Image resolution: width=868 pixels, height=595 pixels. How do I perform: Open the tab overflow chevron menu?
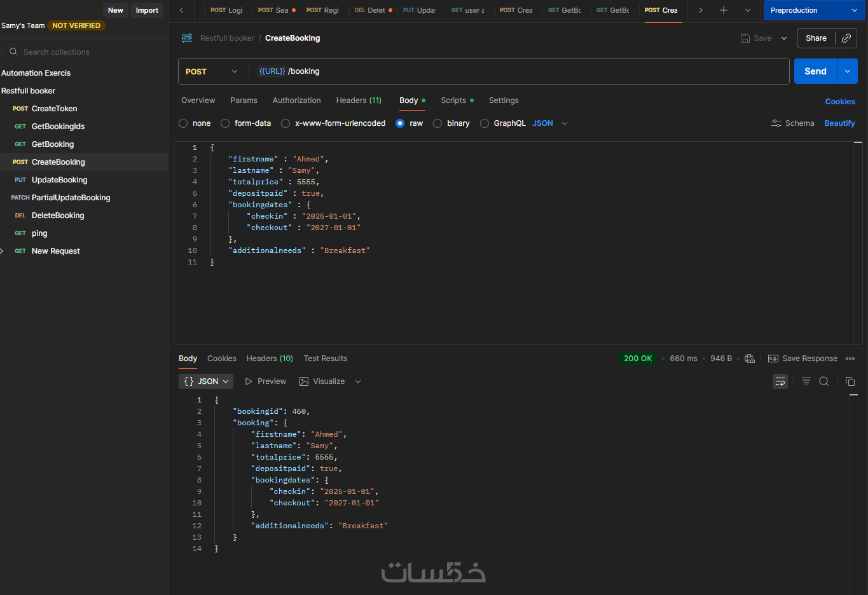click(x=748, y=10)
